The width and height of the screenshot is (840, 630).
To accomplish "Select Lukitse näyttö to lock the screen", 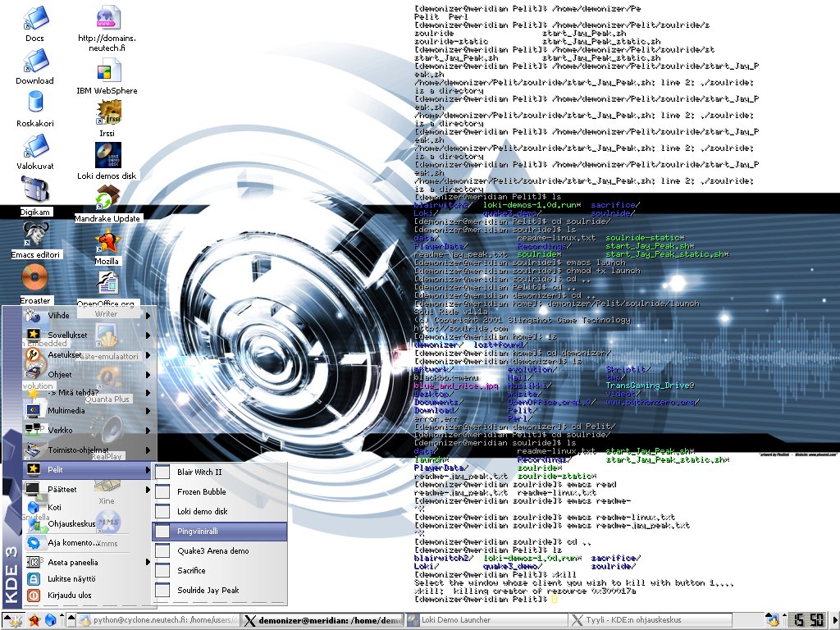I will coord(87,578).
